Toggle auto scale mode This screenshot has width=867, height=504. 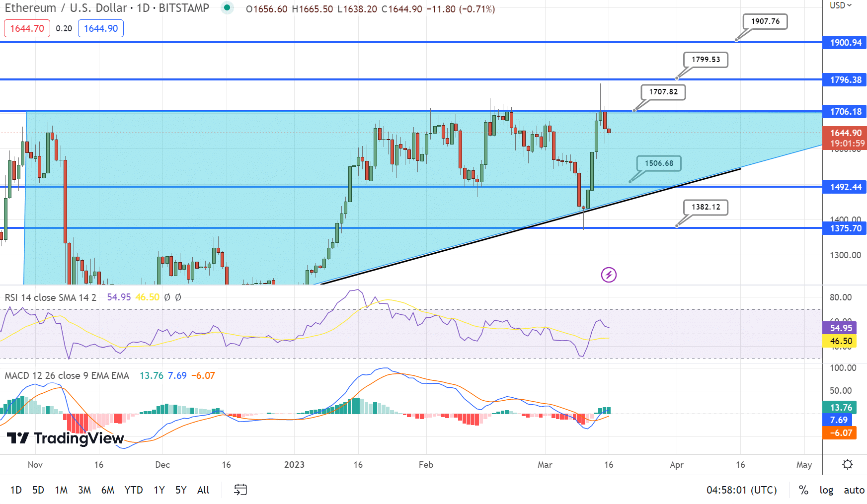pos(854,490)
